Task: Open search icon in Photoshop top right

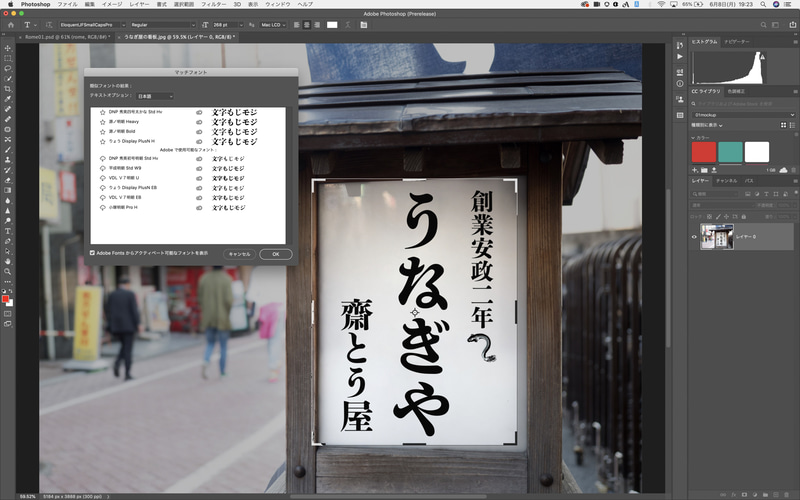Action: click(x=763, y=24)
